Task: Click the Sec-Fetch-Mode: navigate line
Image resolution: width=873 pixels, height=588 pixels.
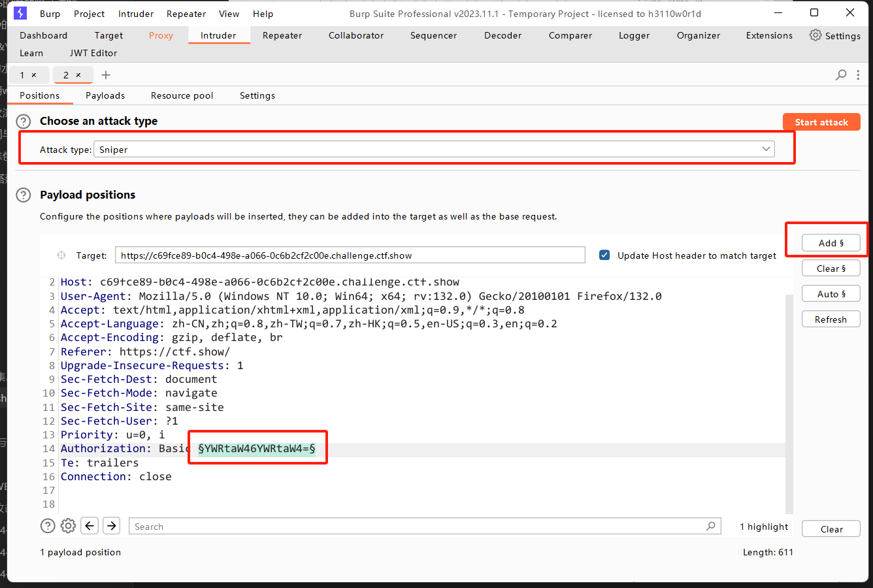Action: coord(139,393)
